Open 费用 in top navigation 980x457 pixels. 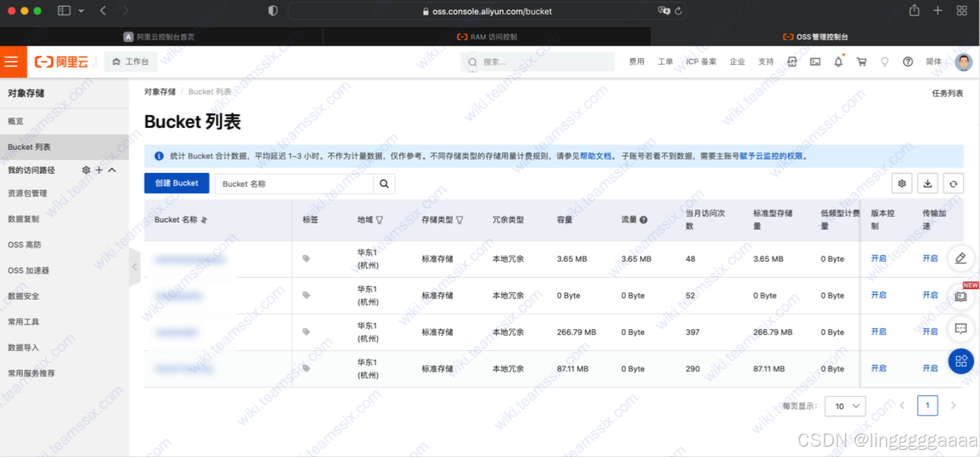pyautogui.click(x=637, y=62)
